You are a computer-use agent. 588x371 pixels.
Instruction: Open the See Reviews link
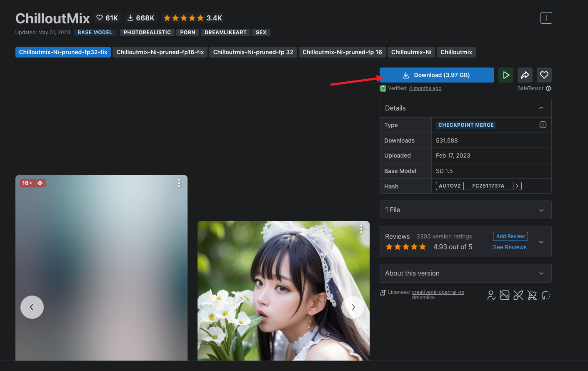coord(510,247)
